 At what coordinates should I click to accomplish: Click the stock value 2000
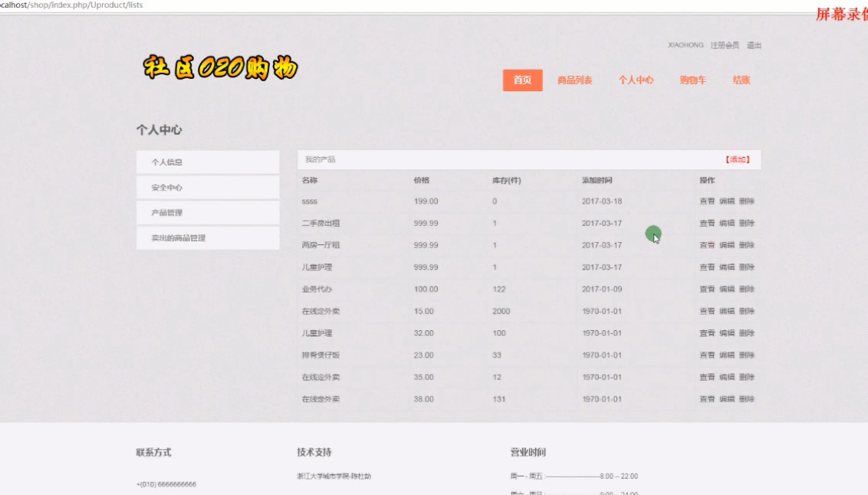point(501,311)
